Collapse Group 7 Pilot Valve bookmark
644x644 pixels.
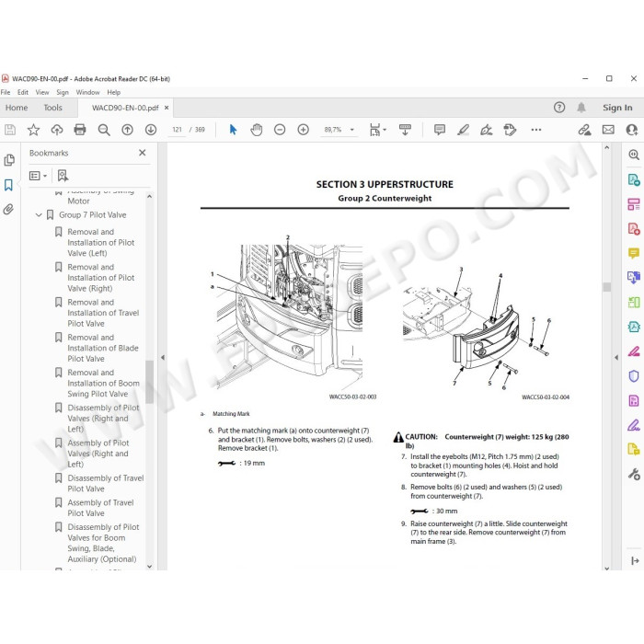click(x=39, y=214)
